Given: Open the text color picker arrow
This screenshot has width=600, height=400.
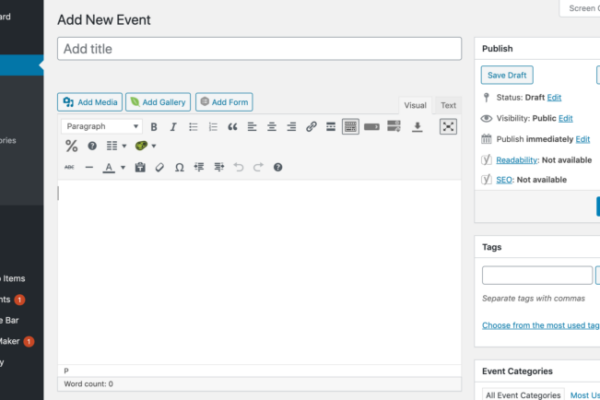Looking at the screenshot, I should click(x=123, y=167).
